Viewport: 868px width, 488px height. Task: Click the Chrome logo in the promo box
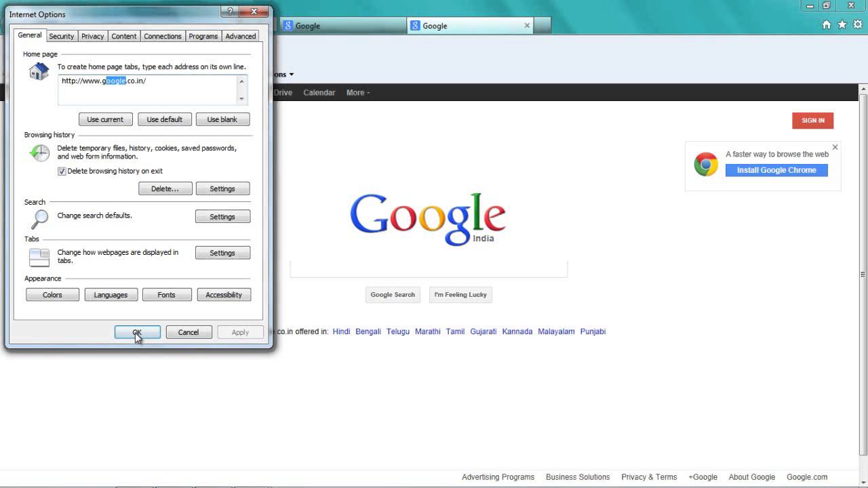706,165
